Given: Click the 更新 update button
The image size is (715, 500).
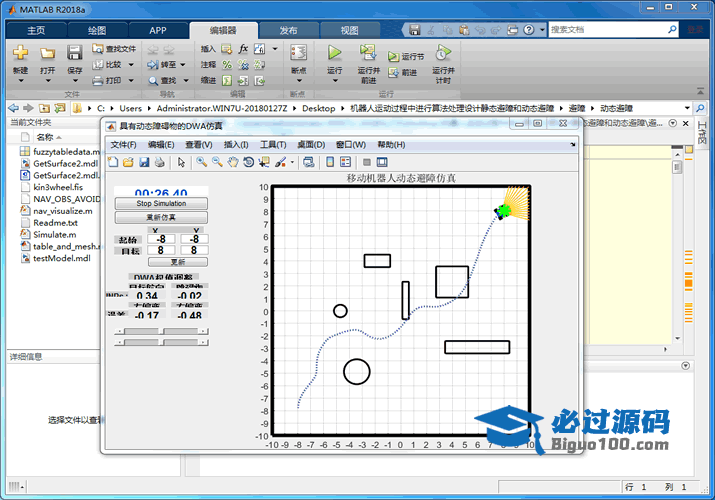Looking at the screenshot, I should 178,262.
